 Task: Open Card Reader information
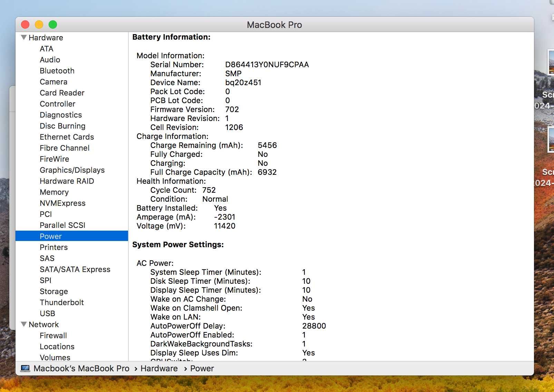tap(62, 93)
